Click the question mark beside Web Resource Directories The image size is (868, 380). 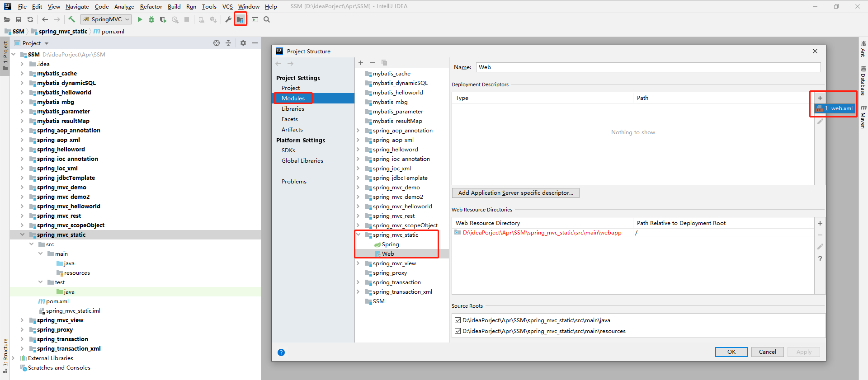[x=820, y=258]
